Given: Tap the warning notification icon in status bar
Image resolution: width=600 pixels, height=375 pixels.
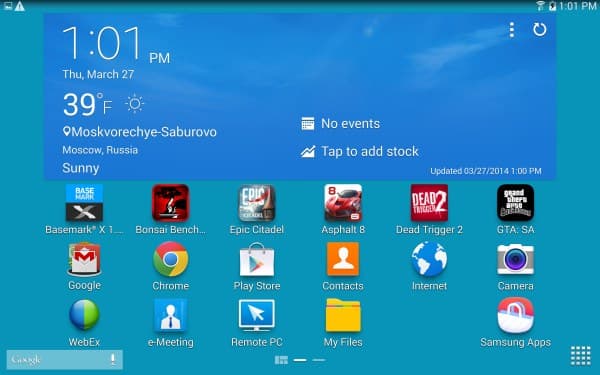Looking at the screenshot, I should (20, 6).
